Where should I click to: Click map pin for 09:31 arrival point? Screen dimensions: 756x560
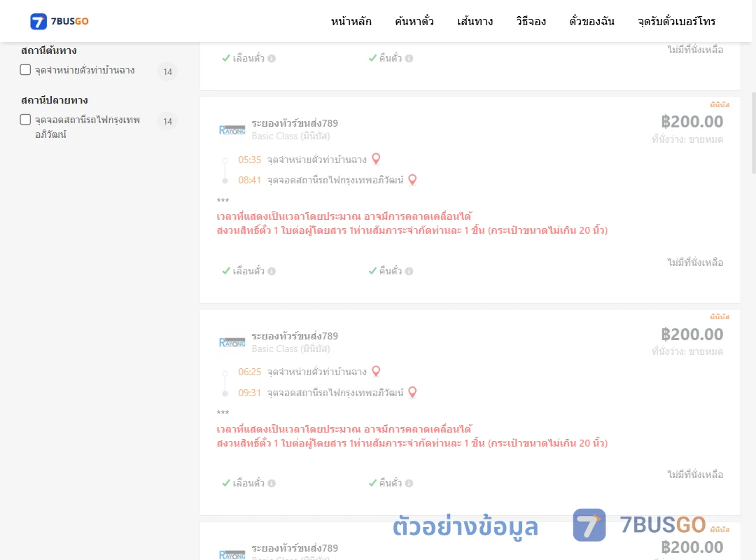[x=412, y=392]
